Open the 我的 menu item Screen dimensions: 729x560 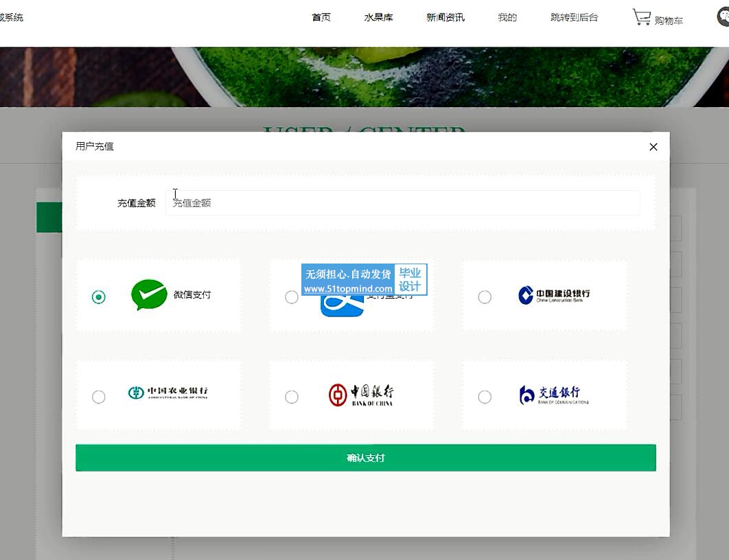507,17
